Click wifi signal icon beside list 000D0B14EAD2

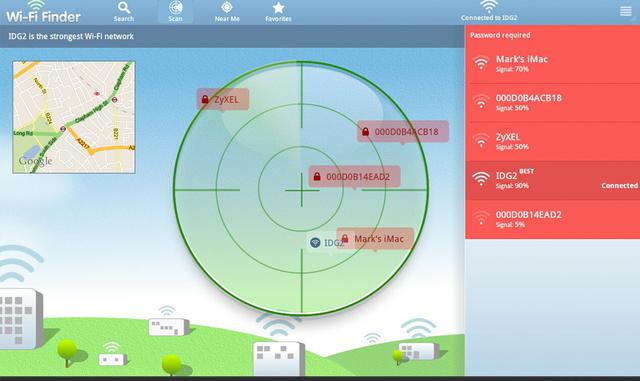tap(481, 218)
